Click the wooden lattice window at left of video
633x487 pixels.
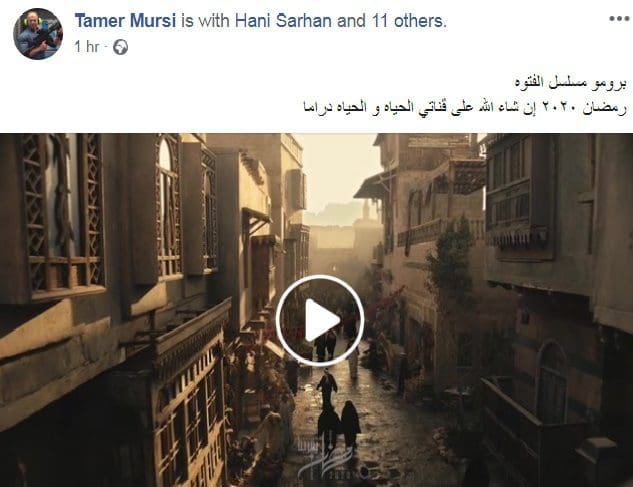(x=61, y=214)
